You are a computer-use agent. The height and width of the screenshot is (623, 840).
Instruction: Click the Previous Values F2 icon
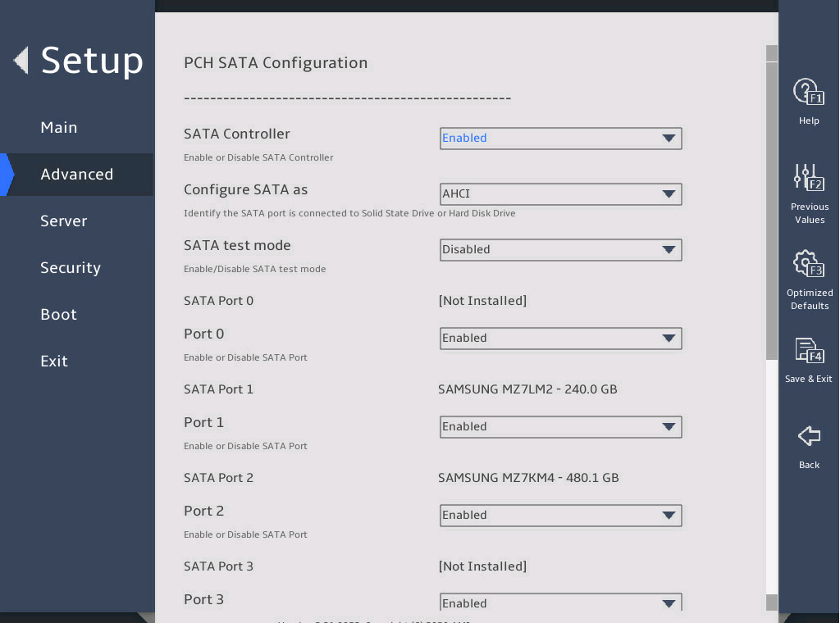(808, 178)
